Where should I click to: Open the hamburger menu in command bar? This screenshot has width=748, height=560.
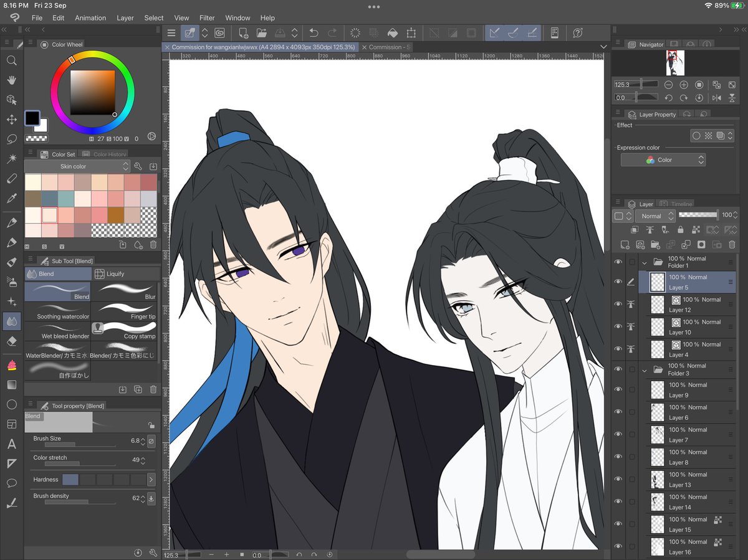tap(171, 33)
